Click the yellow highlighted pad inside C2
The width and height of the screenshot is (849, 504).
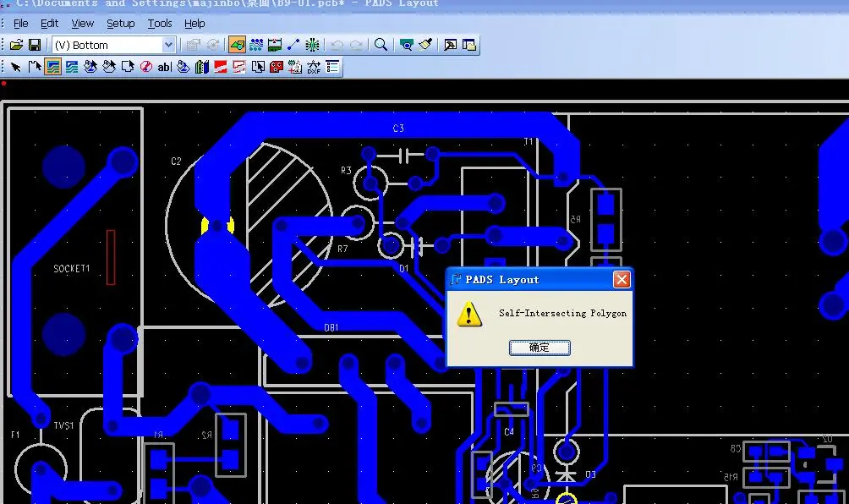217,225
